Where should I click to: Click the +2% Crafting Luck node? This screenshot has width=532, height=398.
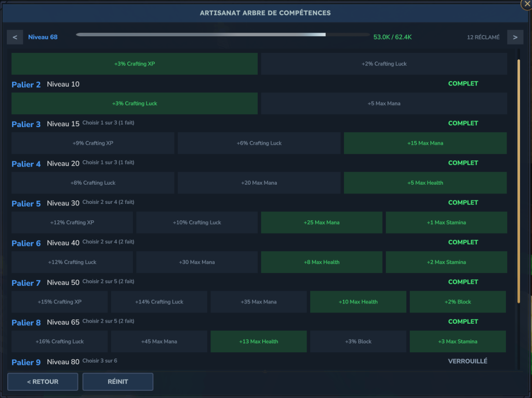click(383, 63)
